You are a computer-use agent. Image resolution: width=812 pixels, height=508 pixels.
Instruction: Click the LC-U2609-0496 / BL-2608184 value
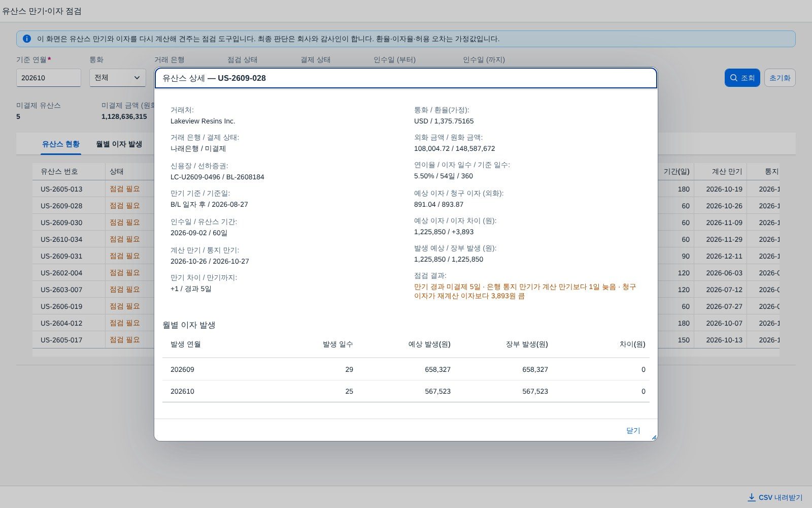(x=217, y=177)
